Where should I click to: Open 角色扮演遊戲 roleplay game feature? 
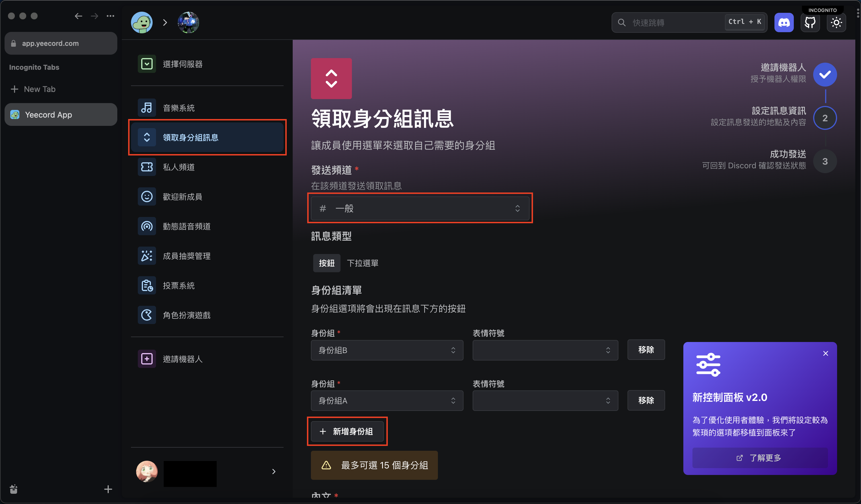click(186, 315)
